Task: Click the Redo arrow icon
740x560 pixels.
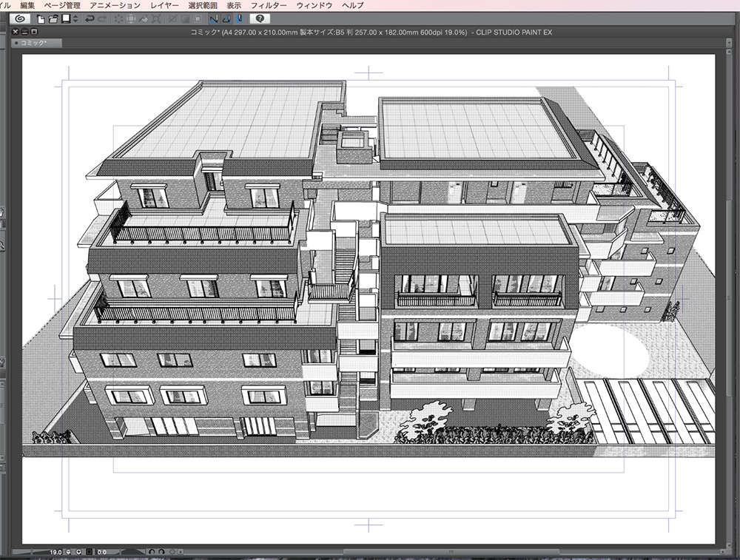Action: (103, 18)
